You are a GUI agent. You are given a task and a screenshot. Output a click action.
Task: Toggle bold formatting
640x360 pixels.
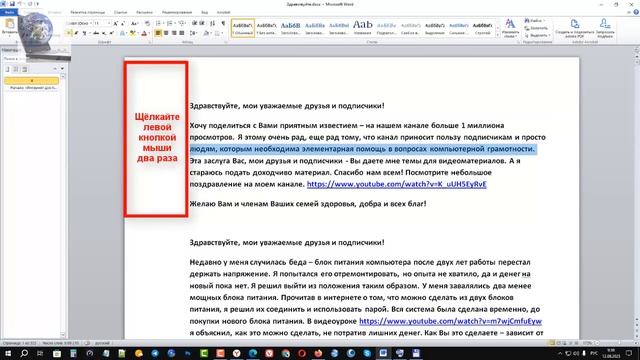(x=69, y=33)
